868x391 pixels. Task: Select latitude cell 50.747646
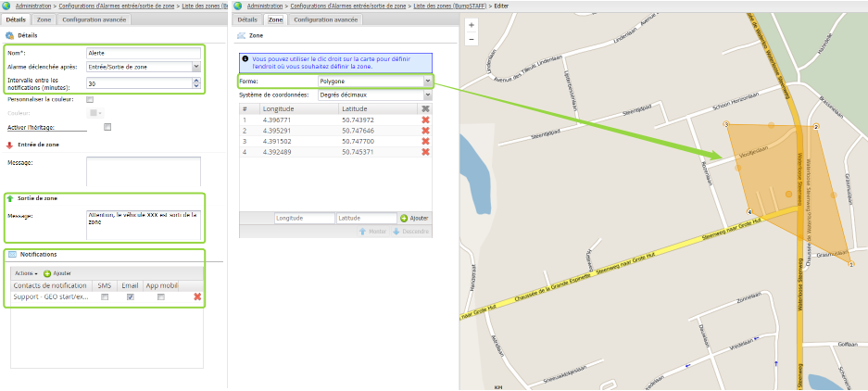380,130
